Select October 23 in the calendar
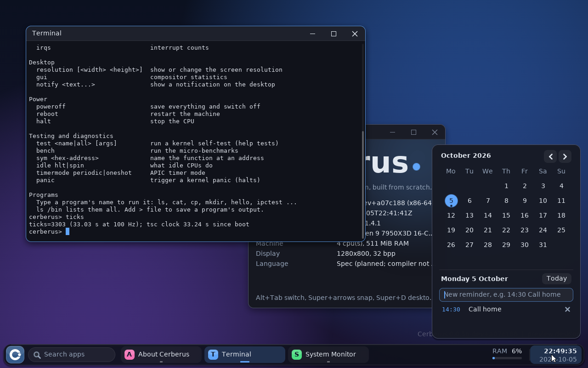The image size is (588, 368). 525,230
